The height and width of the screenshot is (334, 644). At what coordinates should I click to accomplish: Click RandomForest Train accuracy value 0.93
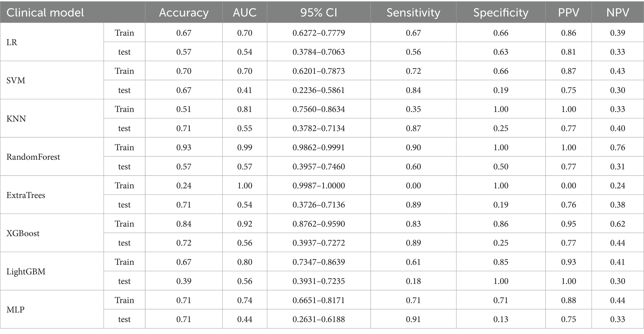(184, 148)
